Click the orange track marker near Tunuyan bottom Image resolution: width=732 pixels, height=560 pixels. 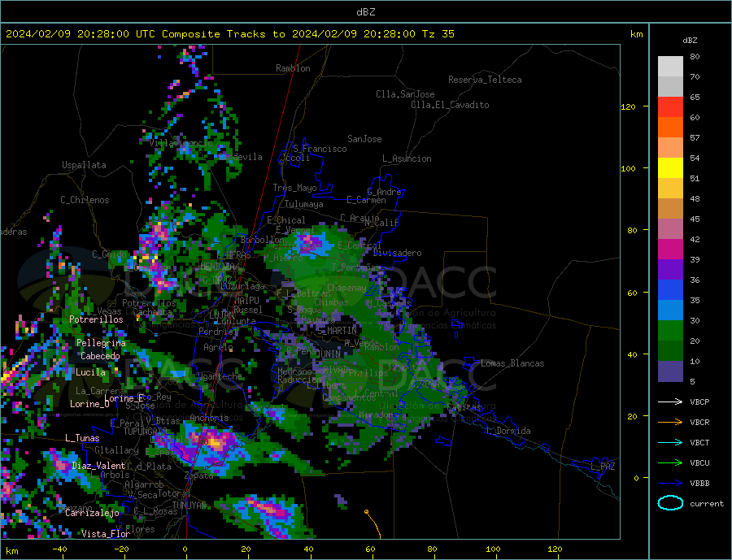pos(367,512)
